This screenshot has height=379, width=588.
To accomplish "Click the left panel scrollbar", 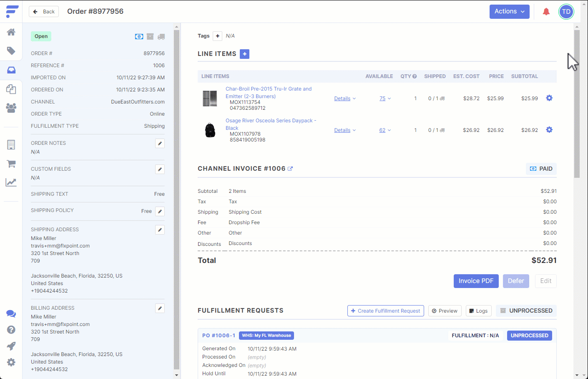I will 176,200.
